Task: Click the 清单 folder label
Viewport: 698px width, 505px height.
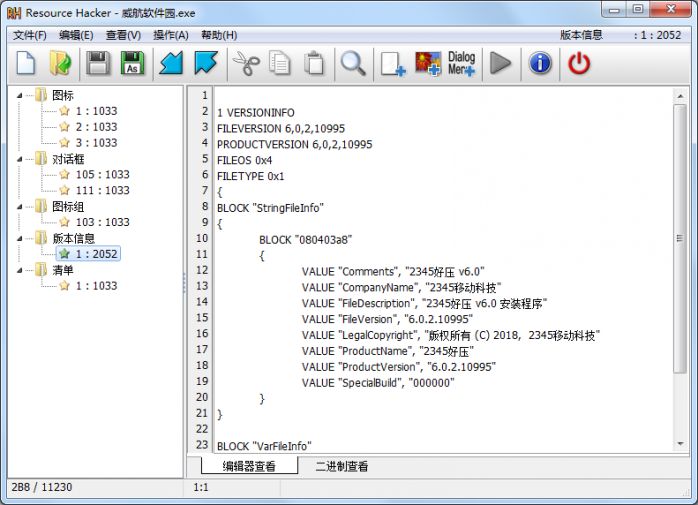Action: coord(63,270)
